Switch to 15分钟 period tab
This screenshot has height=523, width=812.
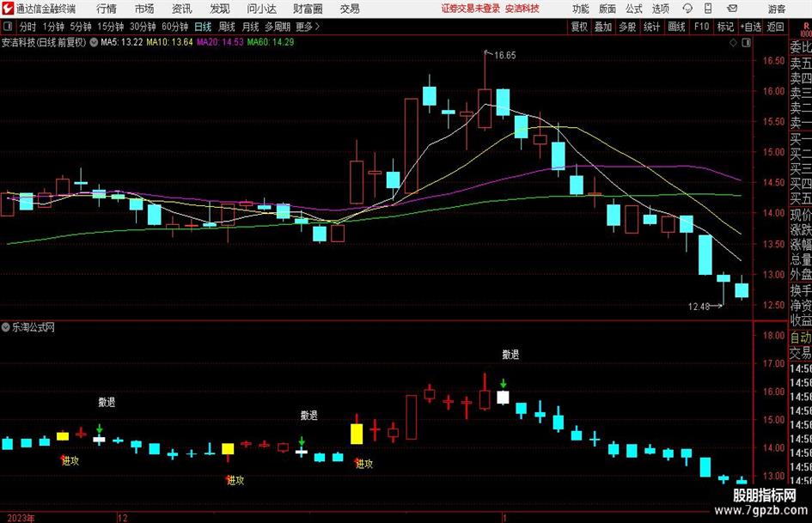click(x=110, y=27)
